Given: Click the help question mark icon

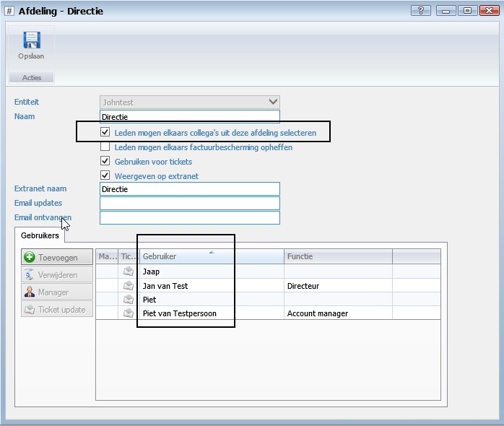Looking at the screenshot, I should coord(420,11).
